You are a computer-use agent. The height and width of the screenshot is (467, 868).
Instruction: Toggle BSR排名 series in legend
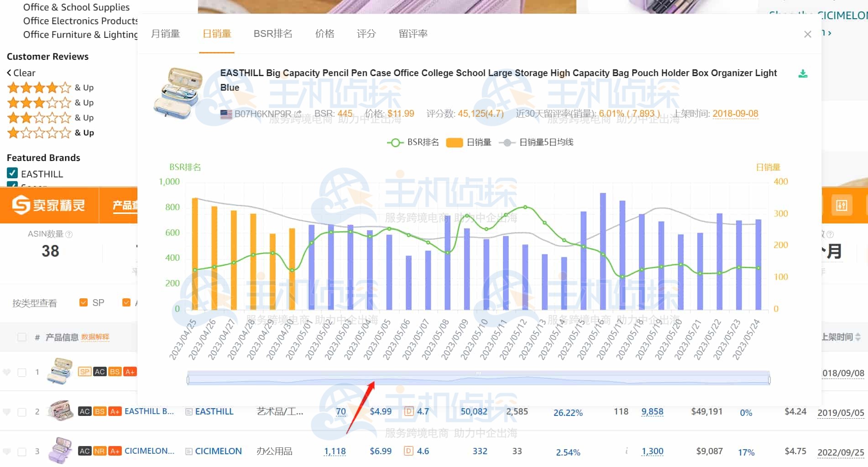pyautogui.click(x=413, y=142)
